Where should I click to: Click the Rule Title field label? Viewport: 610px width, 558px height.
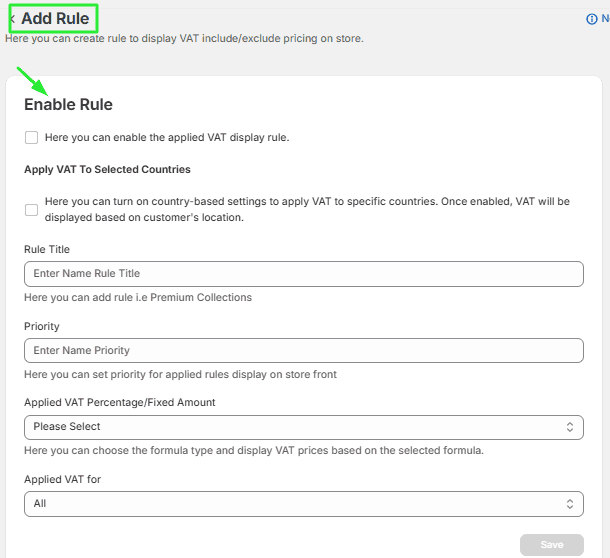point(47,249)
